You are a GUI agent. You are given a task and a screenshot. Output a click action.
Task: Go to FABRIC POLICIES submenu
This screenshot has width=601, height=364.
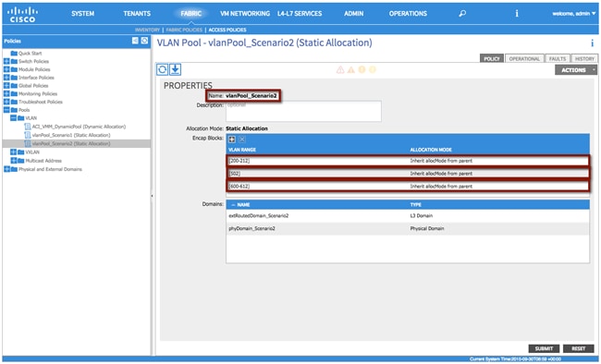[184, 30]
